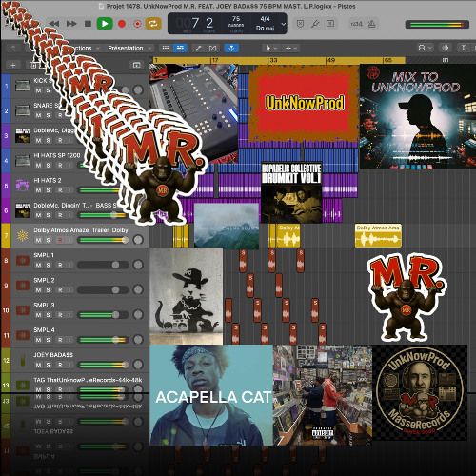This screenshot has height=476, width=476.
Task: Toggle input monitoring on DobleMc BASS track 6
Action: [x=69, y=215]
